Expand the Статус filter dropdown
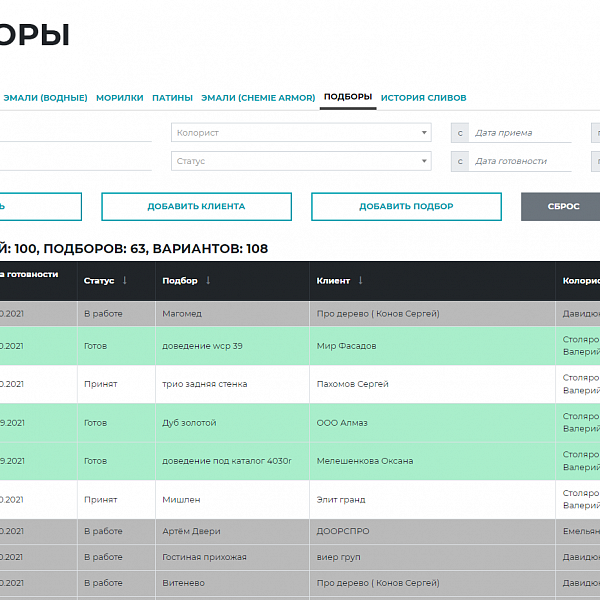 [x=301, y=161]
